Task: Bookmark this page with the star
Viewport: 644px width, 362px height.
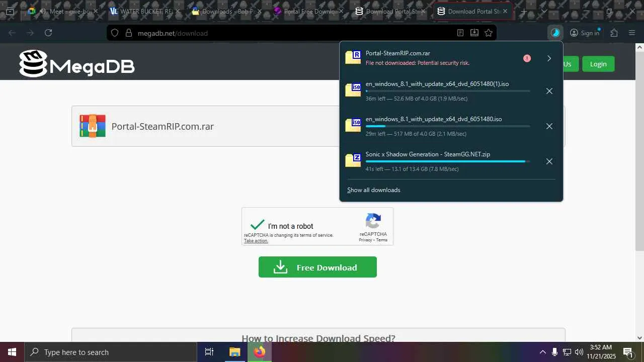Action: click(488, 33)
